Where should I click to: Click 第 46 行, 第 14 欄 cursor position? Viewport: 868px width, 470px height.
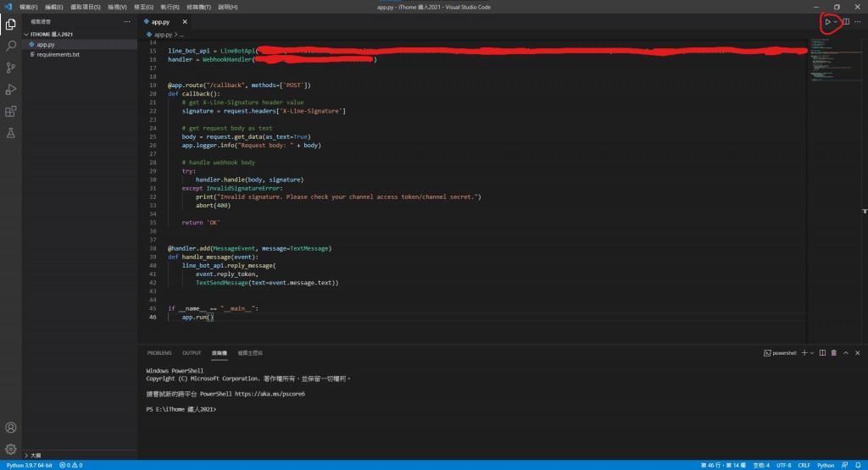(x=723, y=465)
